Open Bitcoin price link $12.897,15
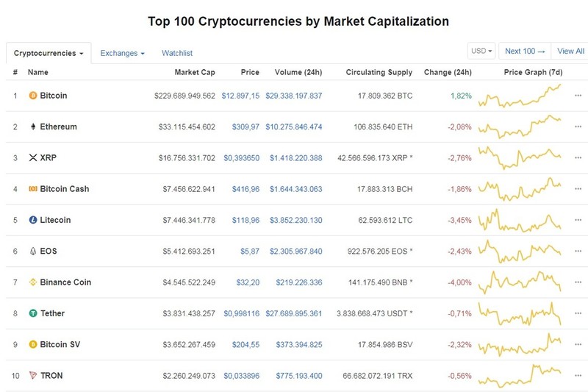 pos(240,96)
